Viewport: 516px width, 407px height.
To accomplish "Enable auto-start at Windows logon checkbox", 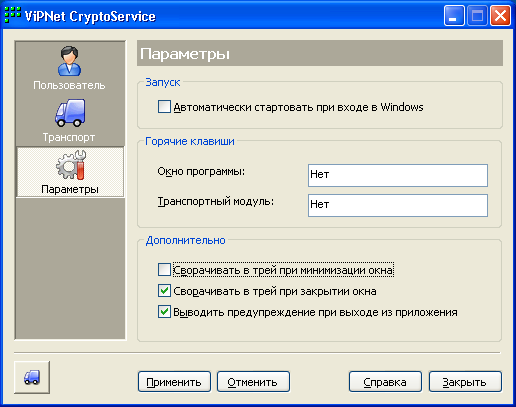I will [164, 107].
